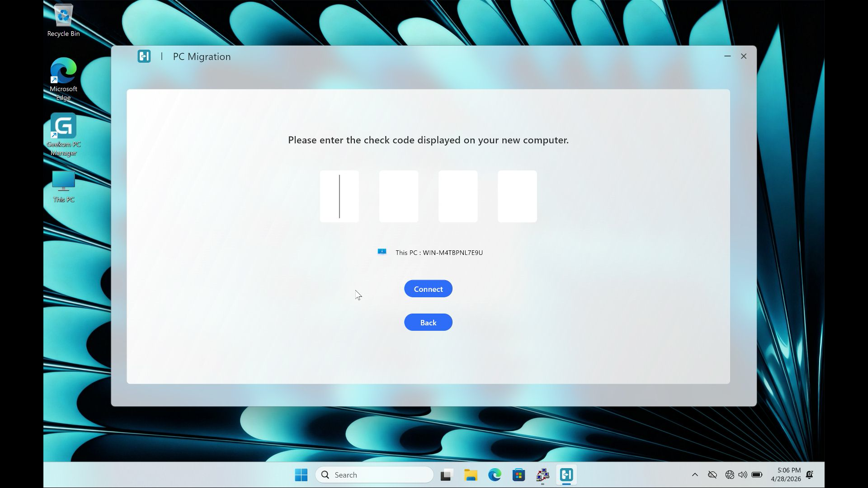Open the Windows Start menu
This screenshot has width=868, height=488.
pyautogui.click(x=301, y=475)
